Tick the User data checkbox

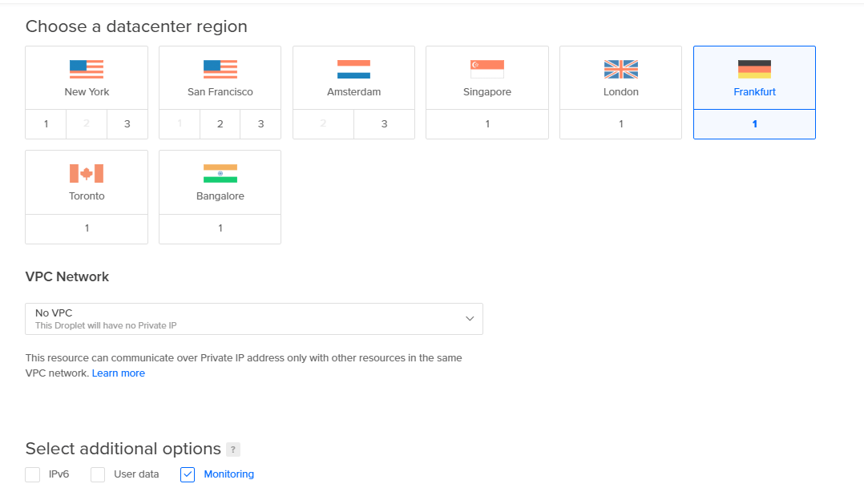98,474
